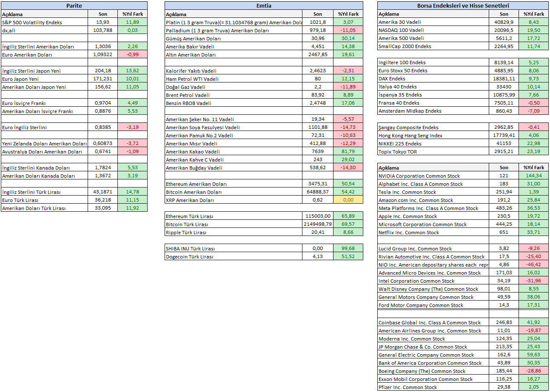This screenshot has height=392, width=550.
Task: Click Benzin RBOB Vadeli value 2,4748
Action: (318, 103)
